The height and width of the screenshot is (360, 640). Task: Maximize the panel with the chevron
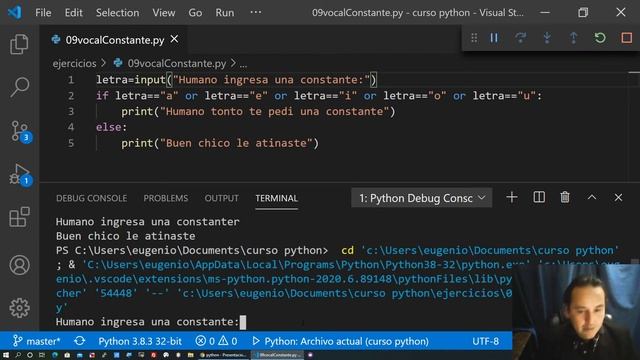tap(592, 198)
